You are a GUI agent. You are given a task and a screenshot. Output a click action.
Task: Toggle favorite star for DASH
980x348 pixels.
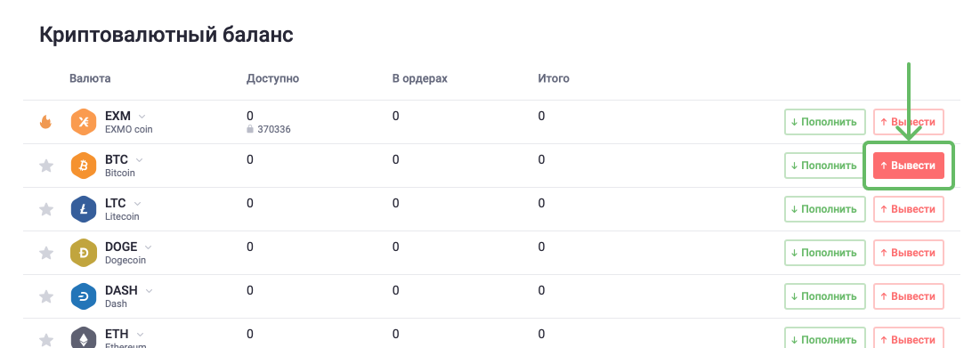(x=46, y=296)
